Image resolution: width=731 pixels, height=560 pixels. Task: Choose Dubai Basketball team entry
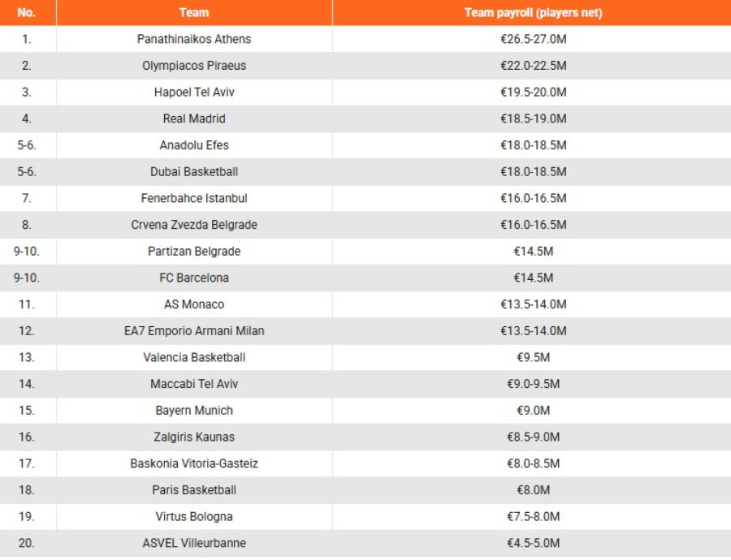(194, 172)
